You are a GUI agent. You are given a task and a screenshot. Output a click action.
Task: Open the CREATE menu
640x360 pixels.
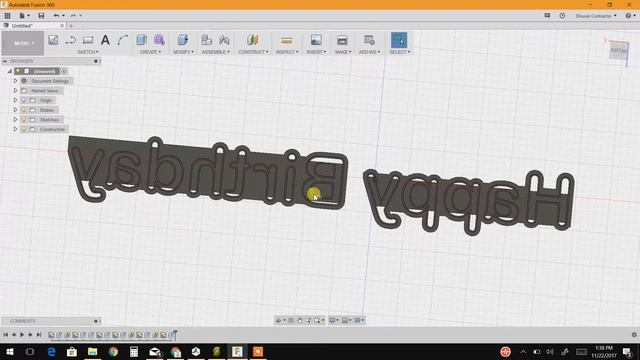(150, 52)
